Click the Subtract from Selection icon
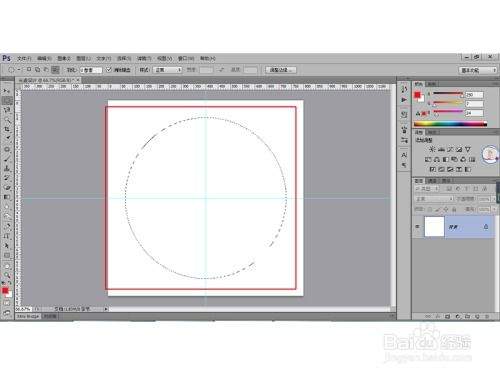The width and height of the screenshot is (500, 375). coord(46,70)
